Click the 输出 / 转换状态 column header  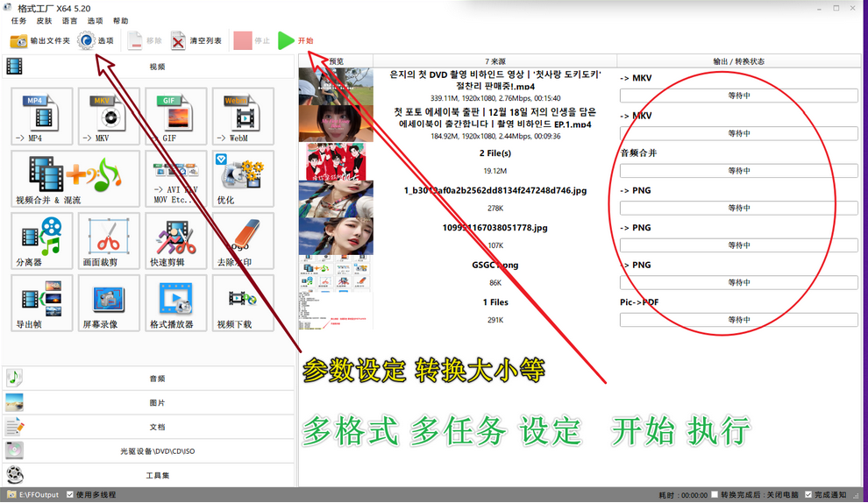click(x=738, y=61)
